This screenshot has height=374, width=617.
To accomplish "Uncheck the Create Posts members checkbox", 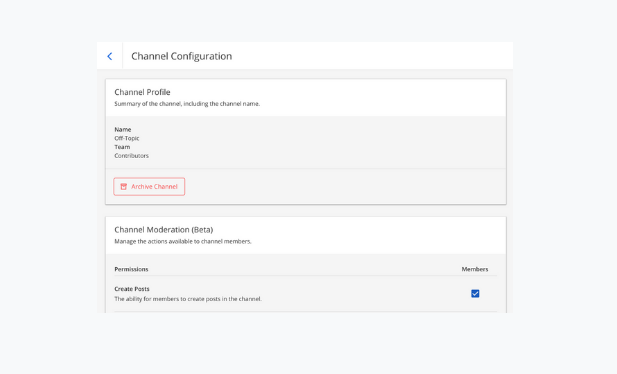I will click(475, 294).
